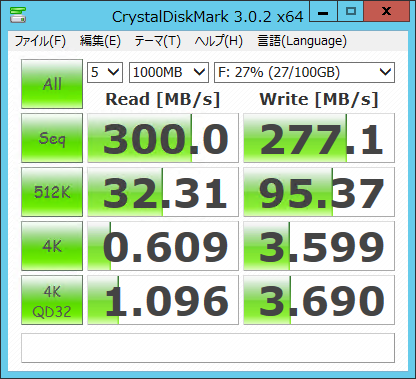Start the 4K QD32 test
Image resolution: width=416 pixels, height=379 pixels.
click(x=52, y=300)
